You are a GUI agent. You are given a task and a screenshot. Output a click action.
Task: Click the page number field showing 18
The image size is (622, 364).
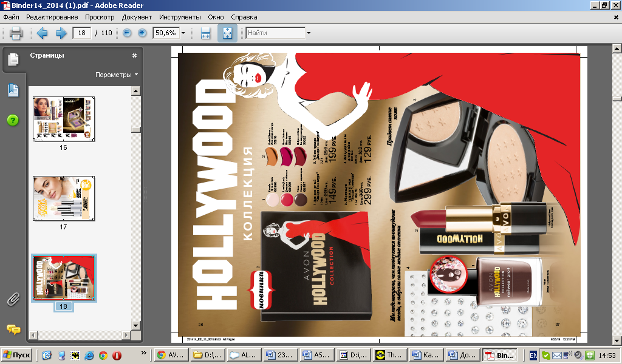tap(82, 33)
